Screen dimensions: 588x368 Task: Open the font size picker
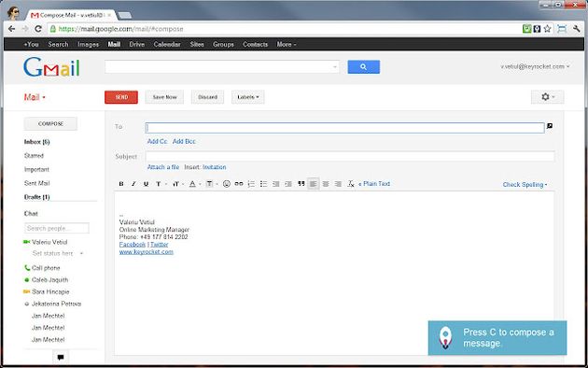tap(177, 184)
